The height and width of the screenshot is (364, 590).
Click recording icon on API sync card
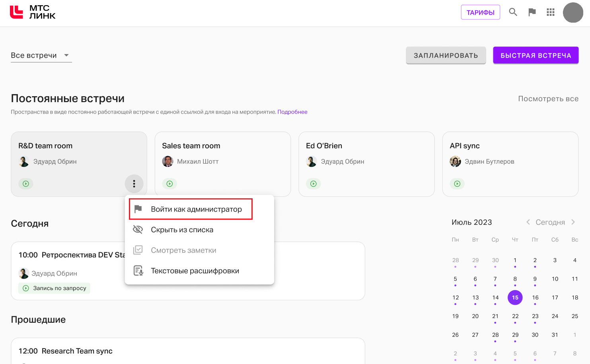[x=457, y=184]
